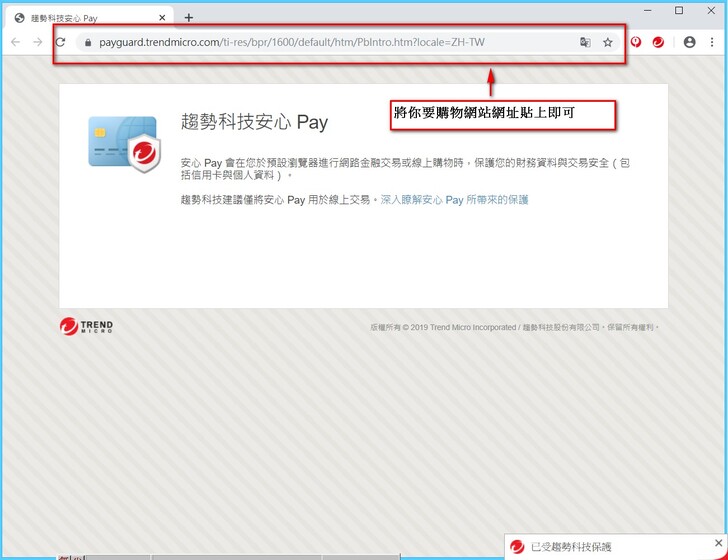Click the red extension icon left of Trend Micro
The height and width of the screenshot is (560, 728).
coord(635,42)
